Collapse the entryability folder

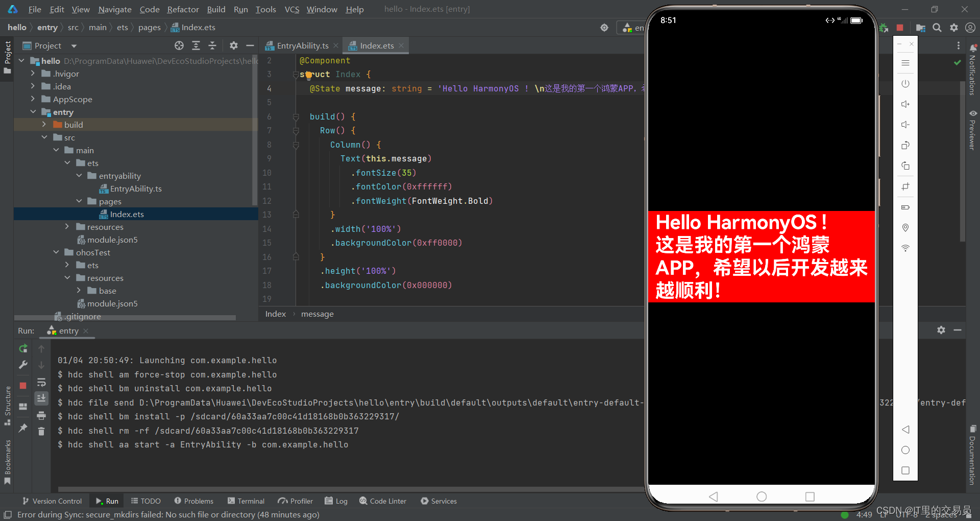coord(79,176)
